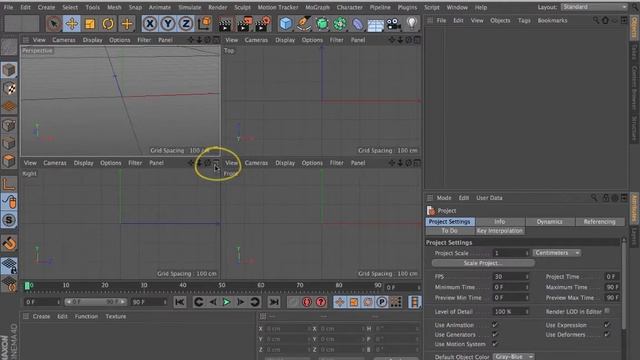Add a deformer object

tap(358, 24)
